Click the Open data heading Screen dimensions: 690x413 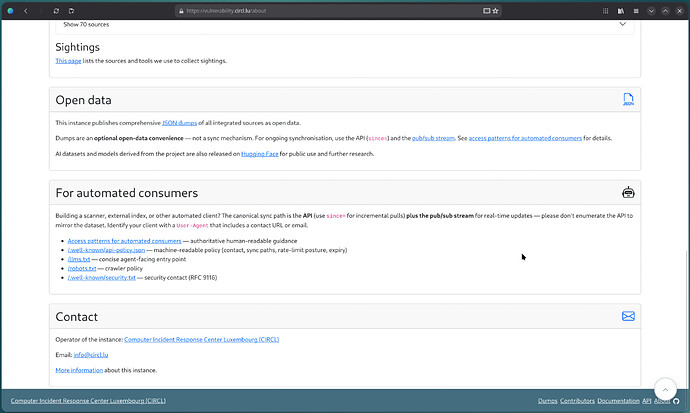click(x=83, y=100)
